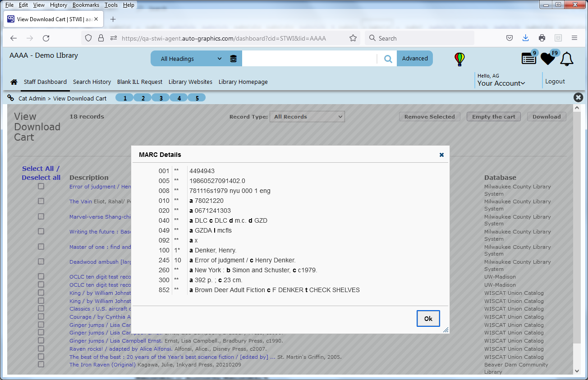Check Writing the future record checkbox
This screenshot has width=588, height=380.
[x=41, y=231]
